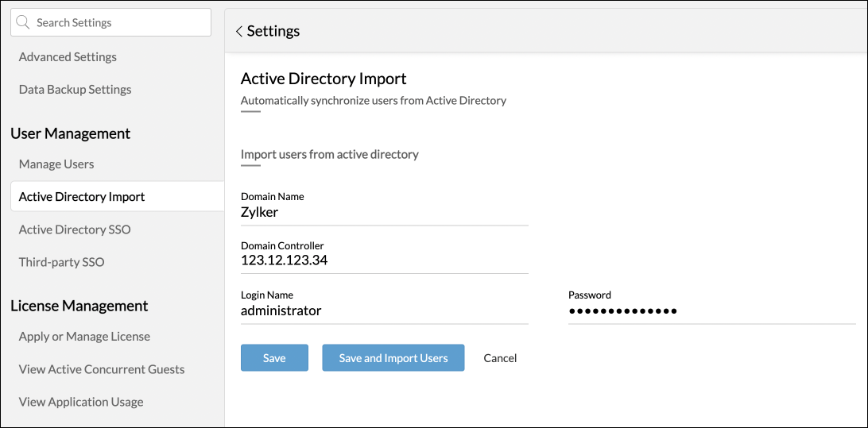
Task: Open Advanced Settings in sidebar
Action: (x=68, y=57)
